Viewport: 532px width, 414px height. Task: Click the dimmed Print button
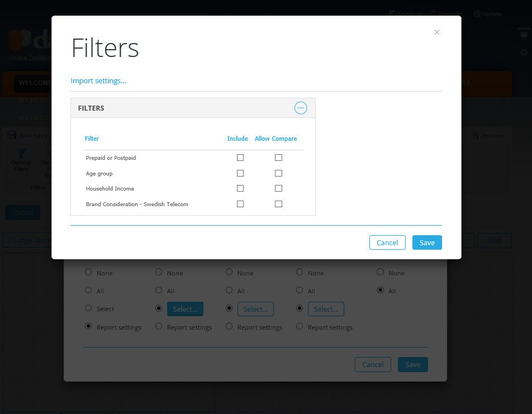pyautogui.click(x=494, y=241)
